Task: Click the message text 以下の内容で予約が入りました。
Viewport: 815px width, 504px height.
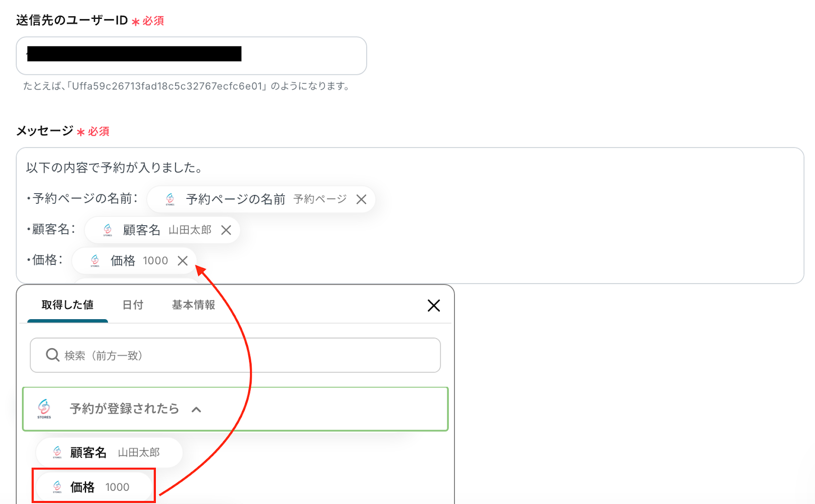Action: 115,167
